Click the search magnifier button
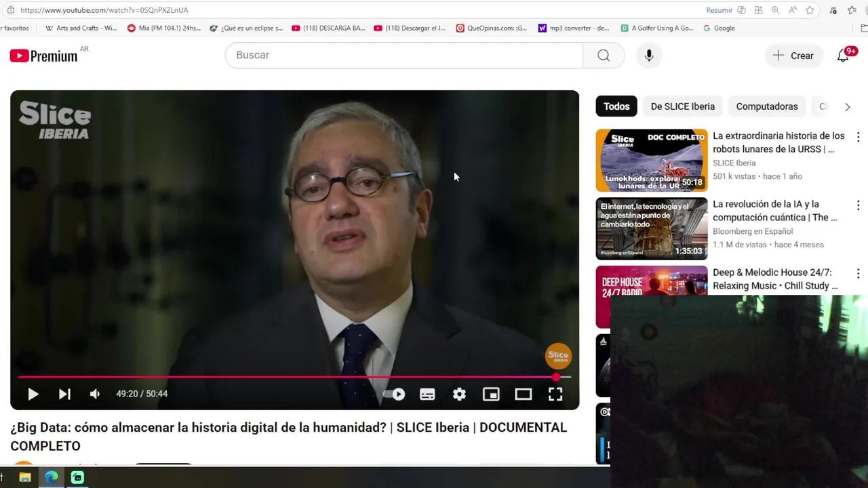This screenshot has width=868, height=488. [x=604, y=55]
